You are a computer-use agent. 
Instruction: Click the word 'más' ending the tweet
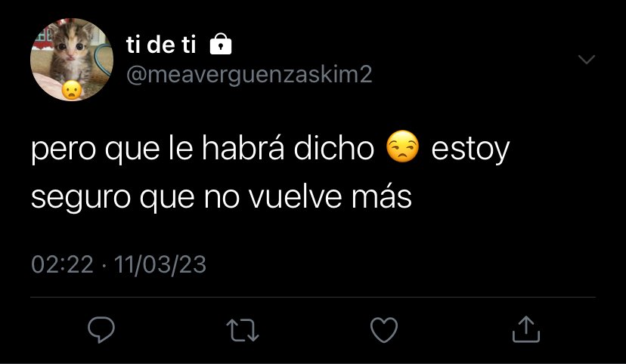coord(381,196)
